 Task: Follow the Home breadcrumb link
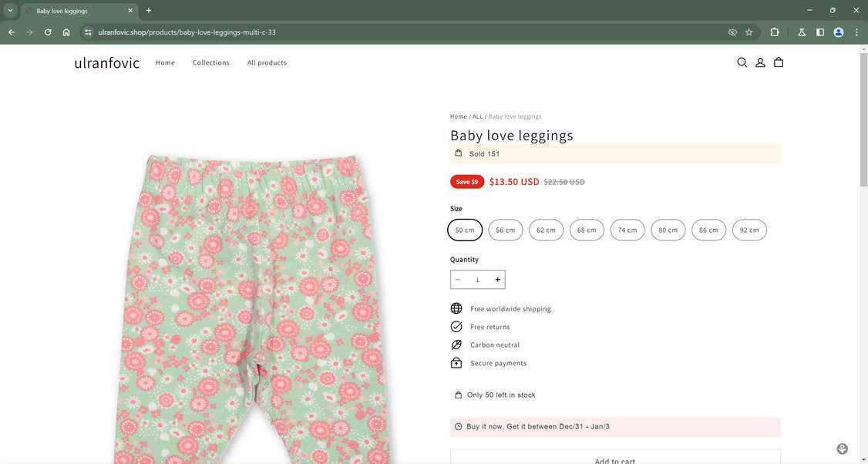(456, 116)
